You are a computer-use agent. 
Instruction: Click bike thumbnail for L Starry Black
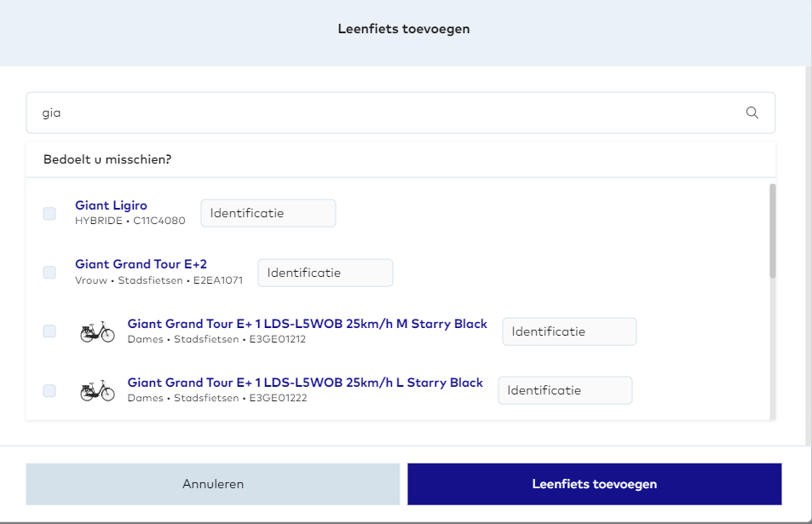click(x=97, y=390)
